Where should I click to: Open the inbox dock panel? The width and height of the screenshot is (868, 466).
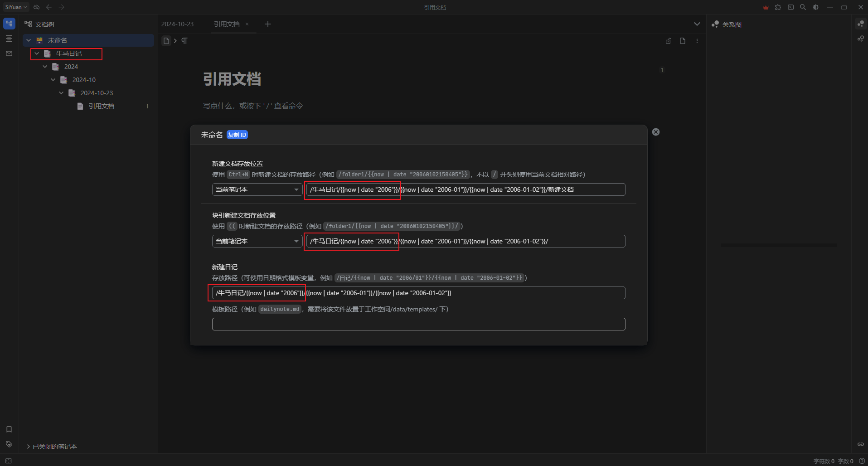click(9, 53)
